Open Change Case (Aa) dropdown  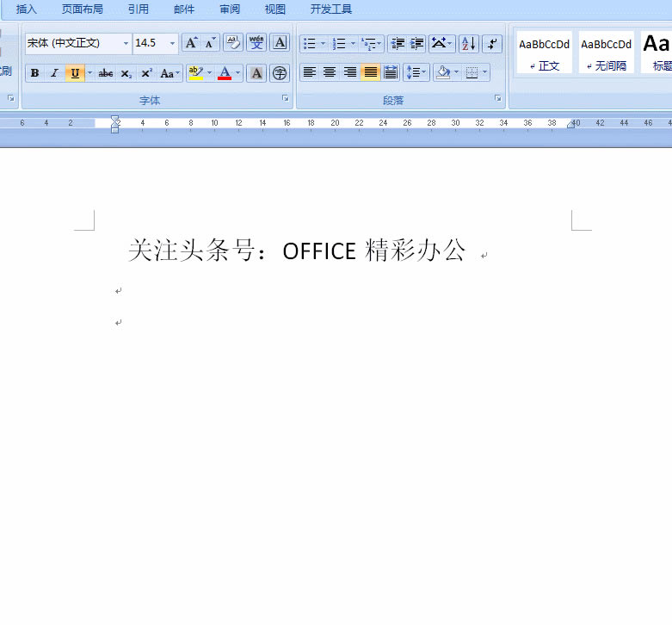click(170, 73)
